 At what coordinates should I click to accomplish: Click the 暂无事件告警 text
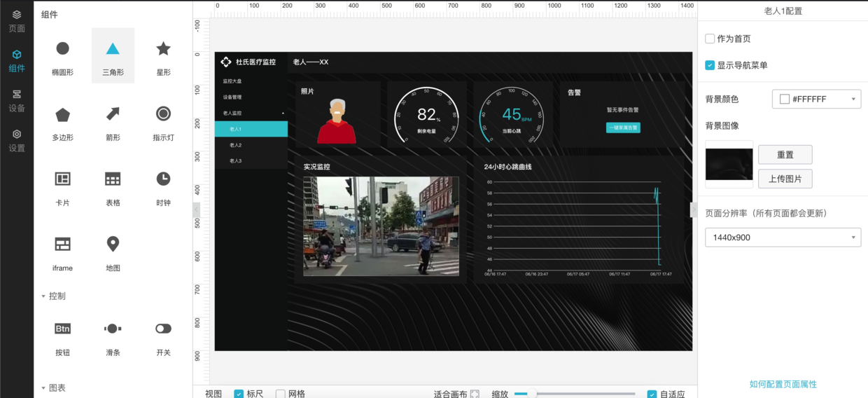tap(623, 110)
